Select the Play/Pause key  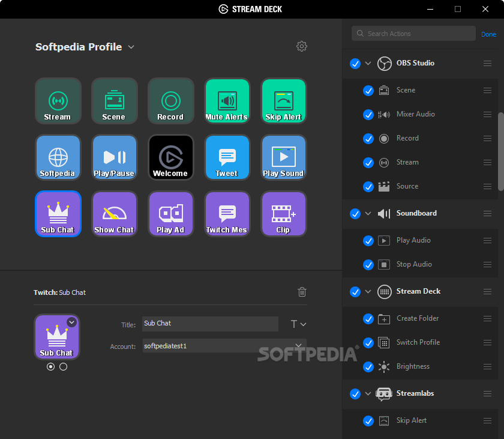click(x=115, y=157)
